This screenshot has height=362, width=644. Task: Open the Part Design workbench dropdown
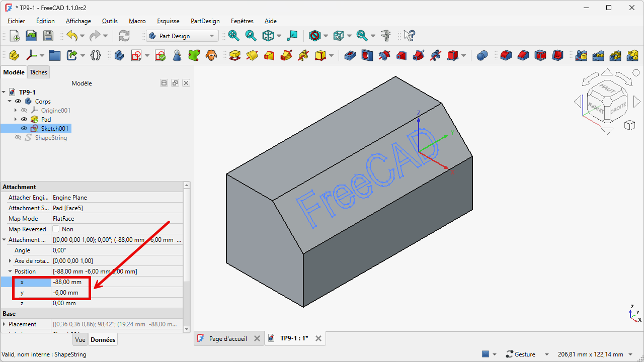182,36
